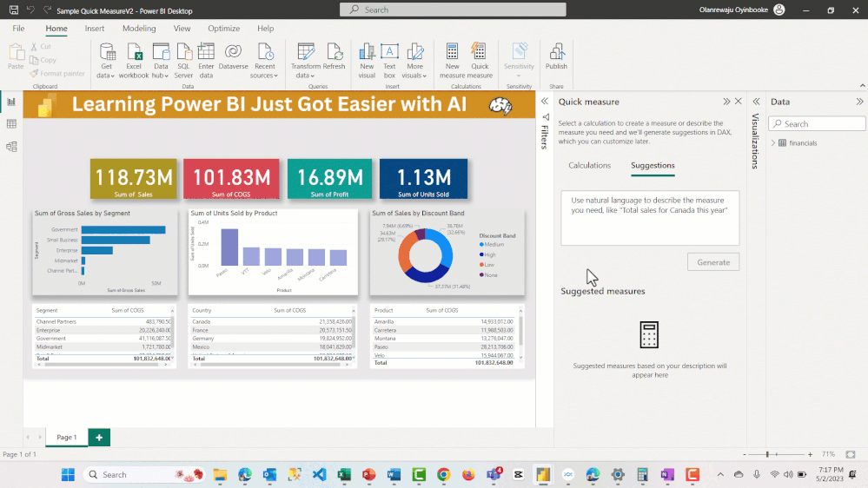
Task: Open the File menu
Action: (18, 28)
